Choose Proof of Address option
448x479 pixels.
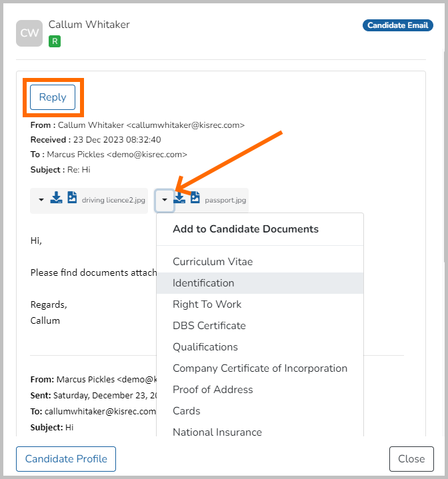(213, 390)
